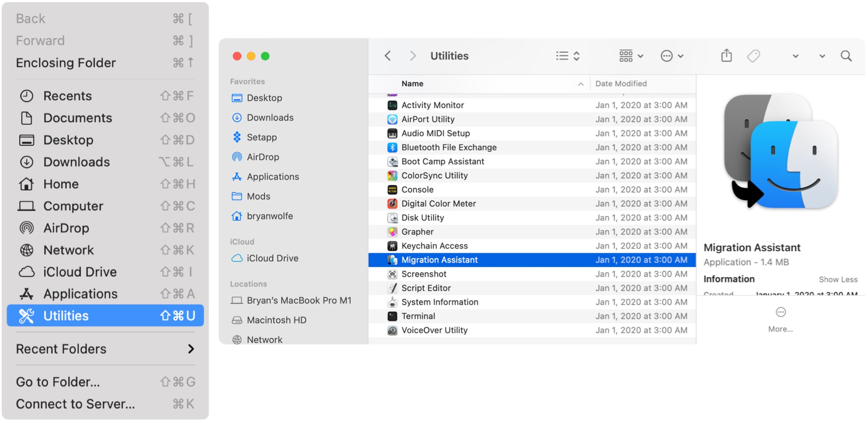Click the Grapher app icon
The height and width of the screenshot is (422, 868).
click(392, 232)
